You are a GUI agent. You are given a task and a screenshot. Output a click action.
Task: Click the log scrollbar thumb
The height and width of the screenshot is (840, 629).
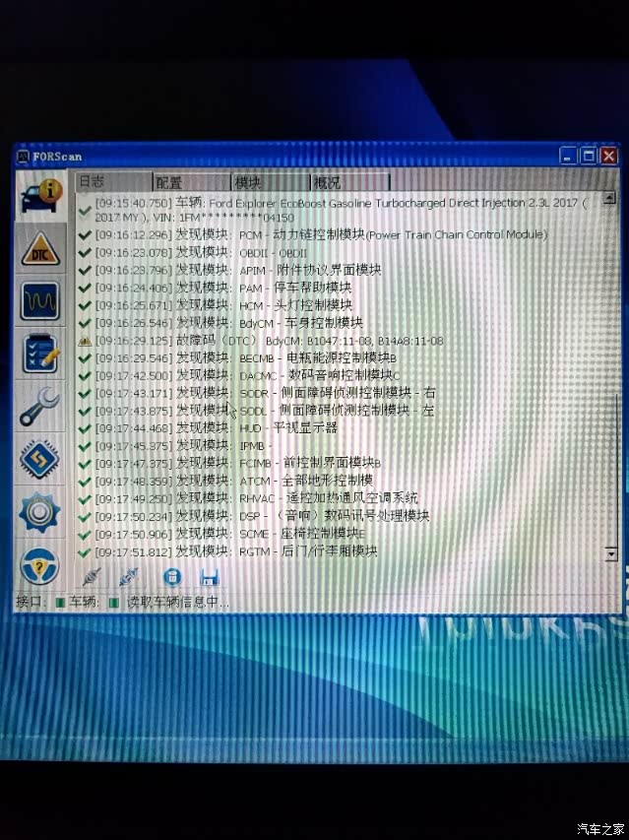point(611,471)
